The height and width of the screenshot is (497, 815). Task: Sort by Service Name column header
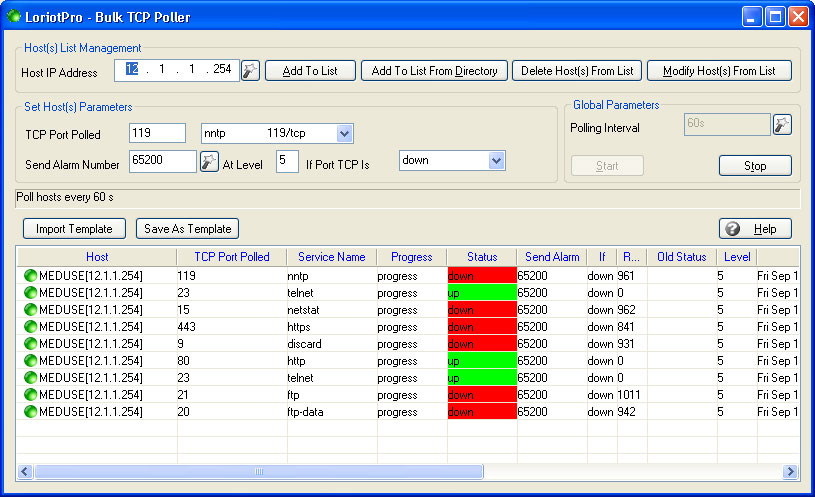pos(332,257)
